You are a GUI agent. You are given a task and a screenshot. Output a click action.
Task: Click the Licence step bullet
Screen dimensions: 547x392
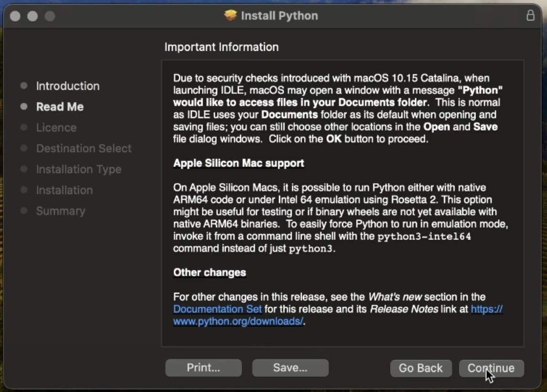click(x=24, y=127)
